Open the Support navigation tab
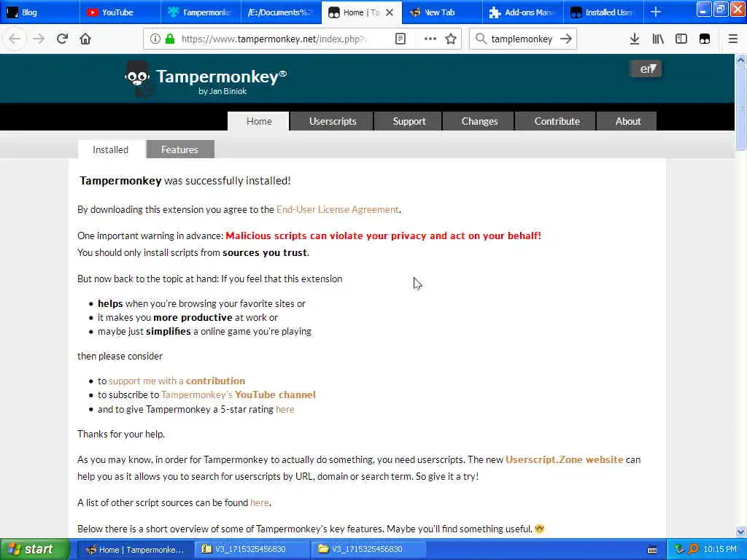This screenshot has width=747, height=560. tap(409, 121)
